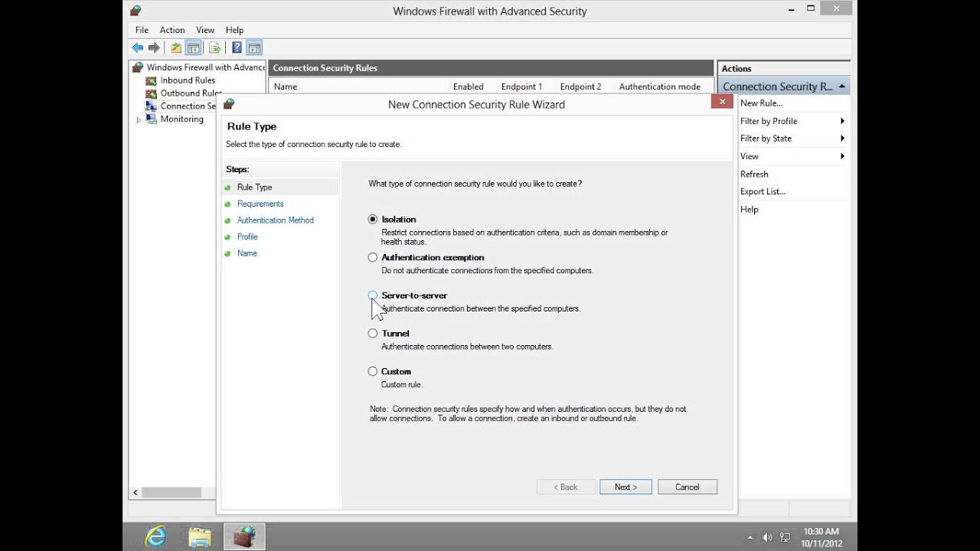The image size is (980, 551).
Task: Click the firewall icon in main title bar
Action: pyautogui.click(x=136, y=11)
